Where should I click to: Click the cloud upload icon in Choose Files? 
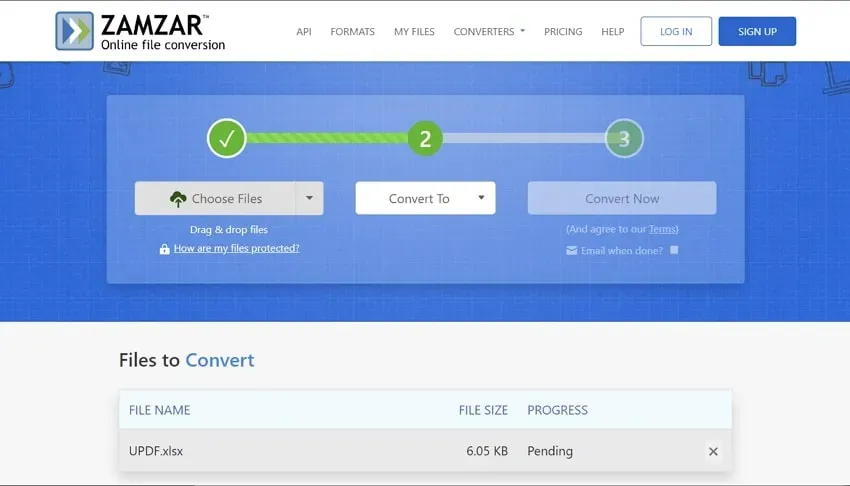[178, 199]
